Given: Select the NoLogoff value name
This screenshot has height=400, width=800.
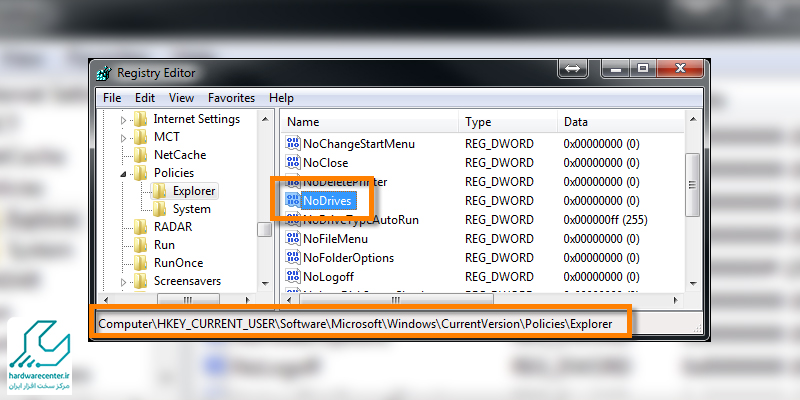Looking at the screenshot, I should point(328,277).
